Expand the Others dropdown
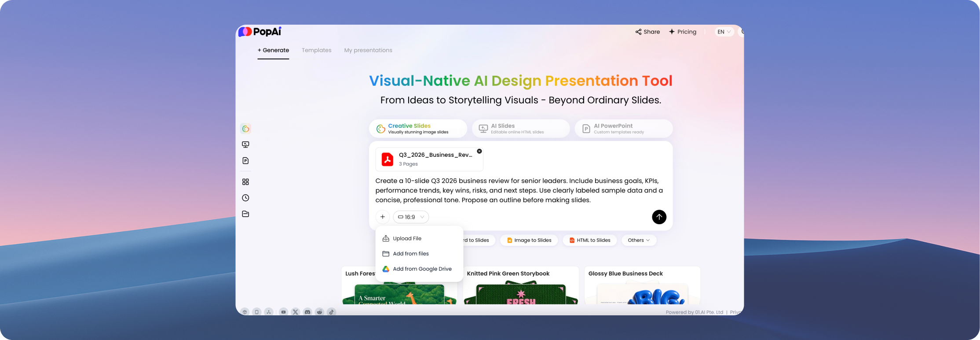Screen dimensions: 980x340 click(x=639, y=240)
